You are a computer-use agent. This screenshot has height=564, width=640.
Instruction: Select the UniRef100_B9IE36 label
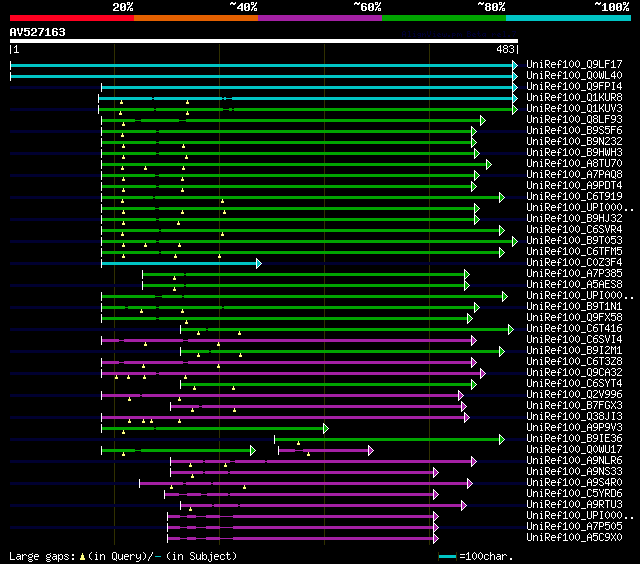click(574, 439)
